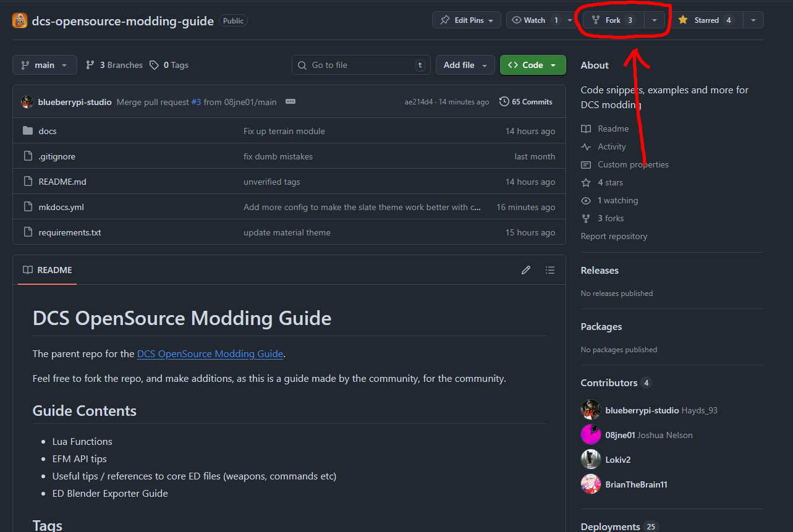Open contributor 08jne01 Joshua Nelson profile
Image resolution: width=793 pixels, height=532 pixels.
click(649, 435)
